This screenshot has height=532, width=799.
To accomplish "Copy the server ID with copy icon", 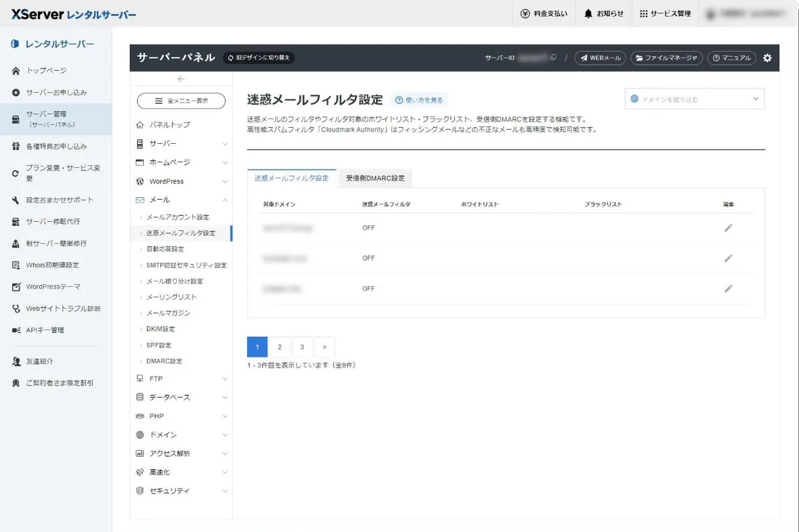I will [x=553, y=58].
